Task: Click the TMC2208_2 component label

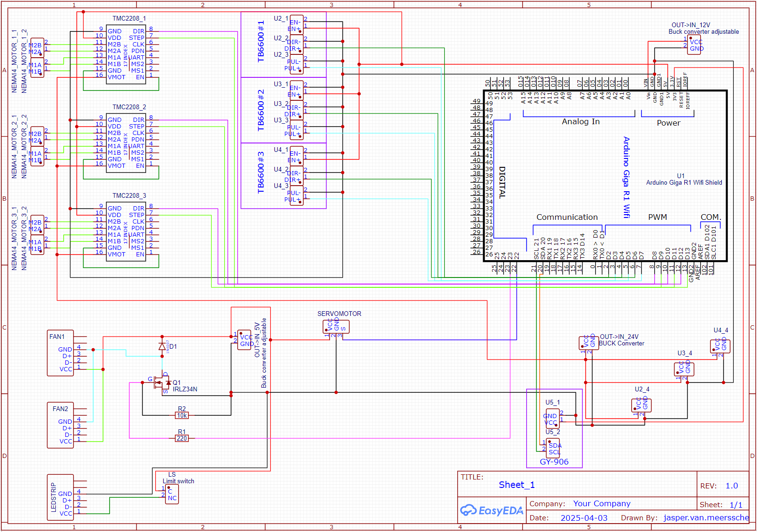Action: [129, 107]
